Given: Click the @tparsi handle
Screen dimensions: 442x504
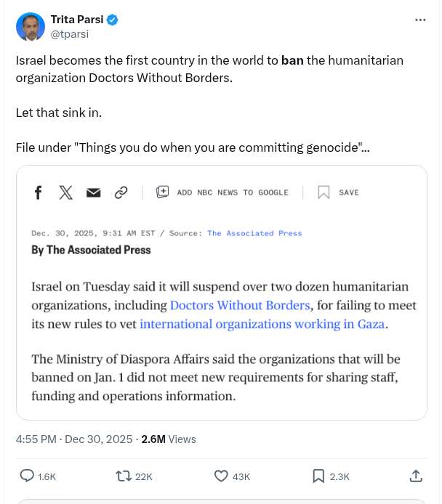Looking at the screenshot, I should tap(68, 33).
